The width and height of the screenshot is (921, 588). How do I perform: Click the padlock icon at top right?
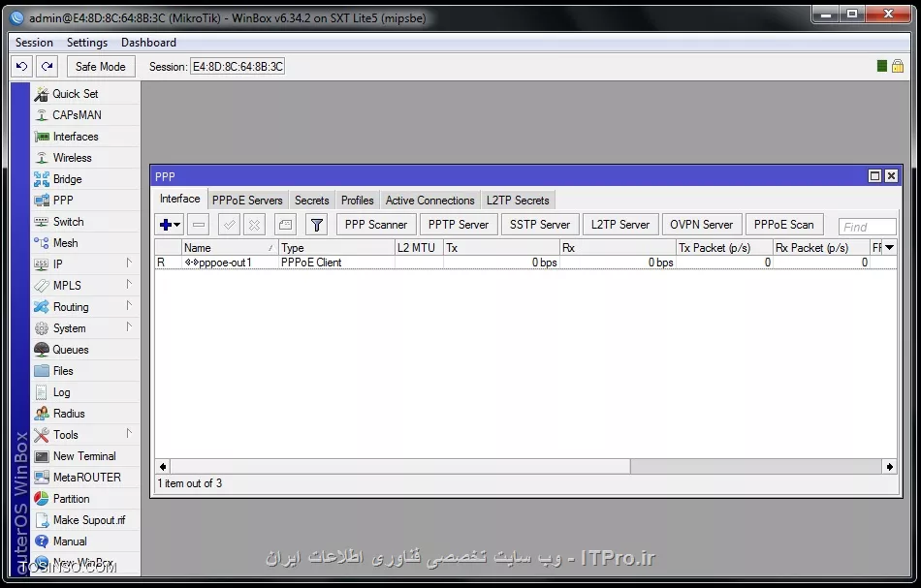point(898,66)
